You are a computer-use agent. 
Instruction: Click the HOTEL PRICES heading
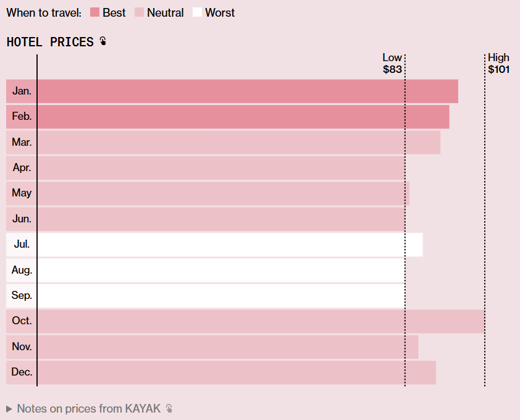tap(50, 42)
